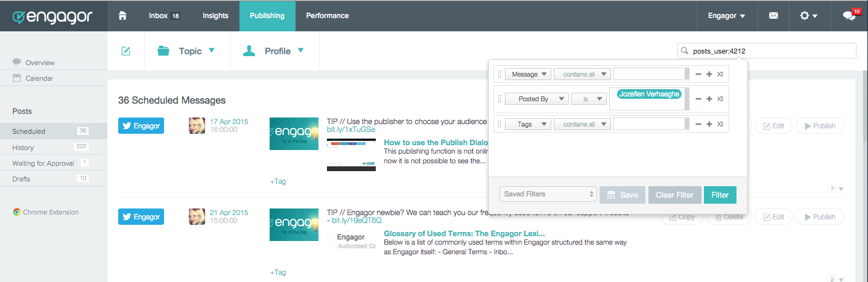Open the bit.ly/19eQT6Q link
The width and height of the screenshot is (868, 282).
pos(358,221)
